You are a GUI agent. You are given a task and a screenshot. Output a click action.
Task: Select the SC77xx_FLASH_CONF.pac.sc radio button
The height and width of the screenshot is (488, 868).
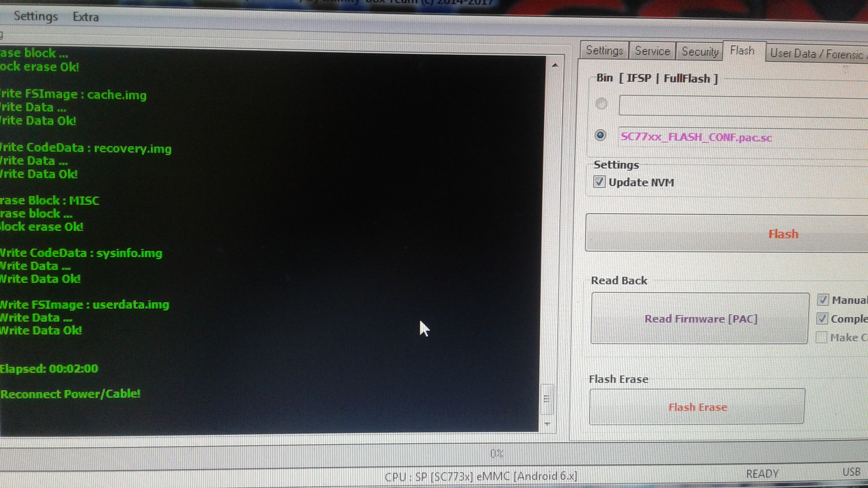point(600,135)
